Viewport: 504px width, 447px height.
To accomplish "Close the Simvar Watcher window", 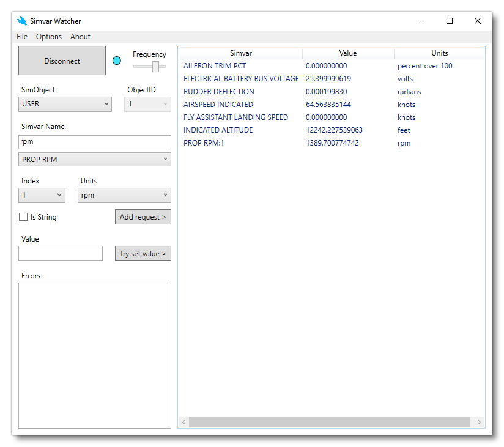I will tap(477, 21).
